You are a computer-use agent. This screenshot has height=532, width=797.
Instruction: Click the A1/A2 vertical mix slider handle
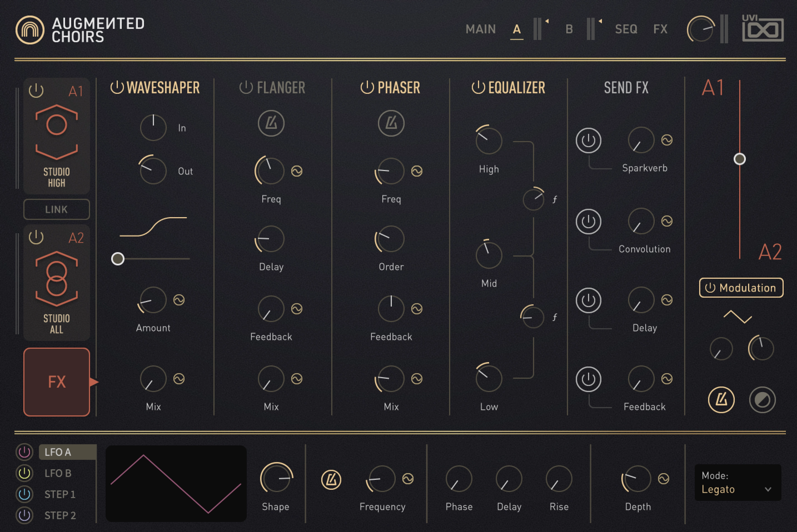click(739, 159)
